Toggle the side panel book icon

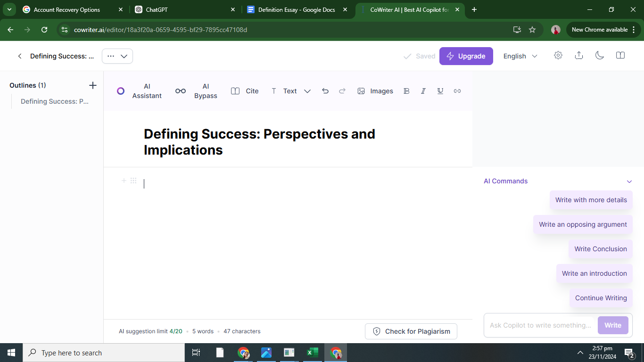coord(620,55)
